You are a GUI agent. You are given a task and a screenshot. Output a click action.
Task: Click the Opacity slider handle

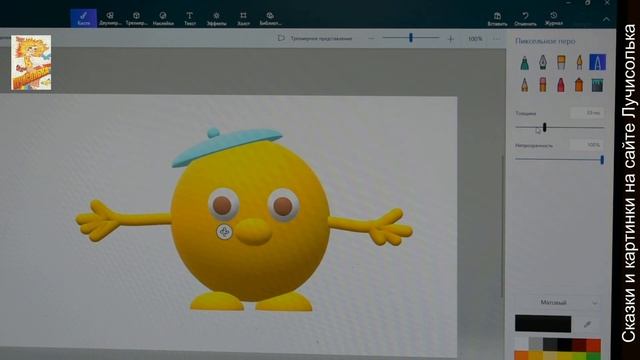pos(602,160)
